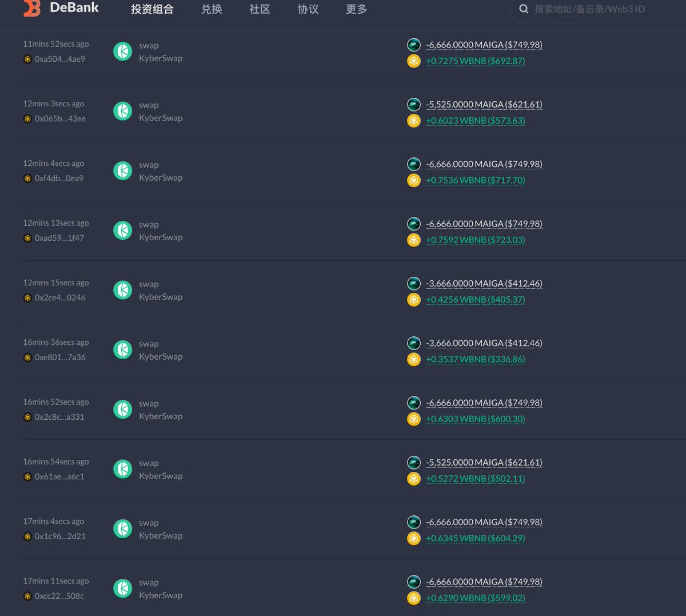Click WBNB coin icon next to +0.5272 WBNB
686x616 pixels.
(414, 479)
